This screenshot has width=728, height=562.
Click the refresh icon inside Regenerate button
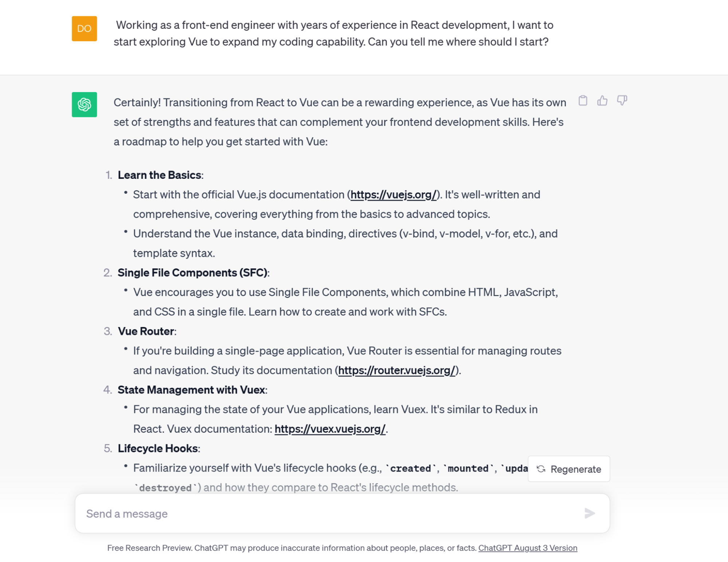click(541, 469)
